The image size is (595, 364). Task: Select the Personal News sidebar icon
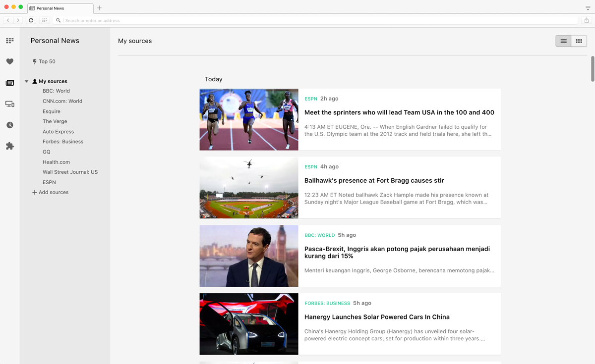9,83
